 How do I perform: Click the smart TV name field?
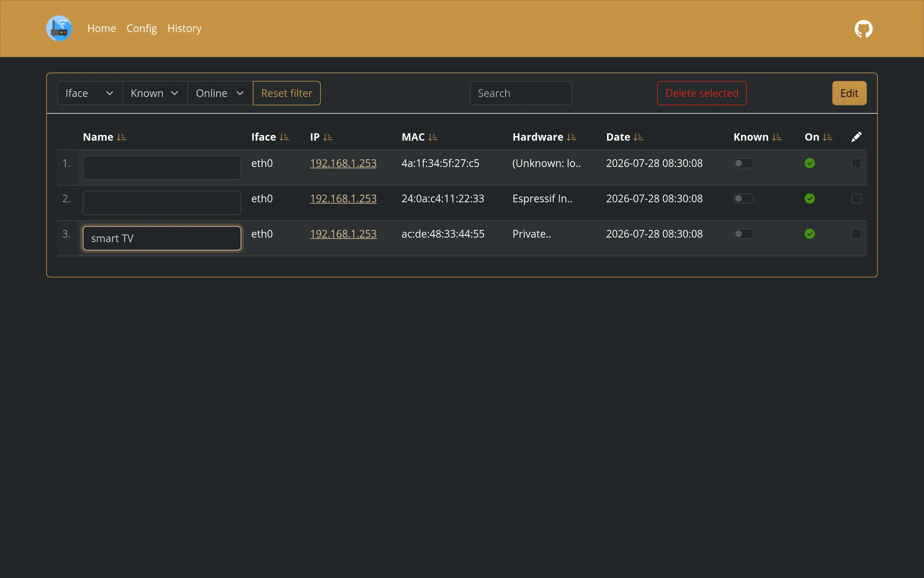click(x=162, y=238)
